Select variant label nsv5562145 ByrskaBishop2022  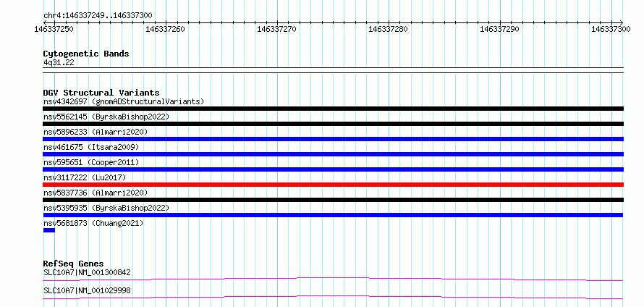(x=106, y=117)
